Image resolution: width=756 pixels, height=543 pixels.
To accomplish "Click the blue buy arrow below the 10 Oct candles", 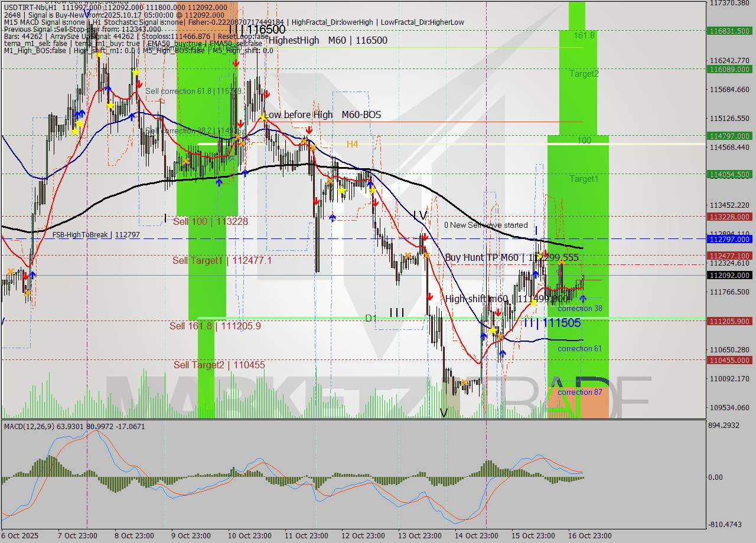I will pos(245,173).
